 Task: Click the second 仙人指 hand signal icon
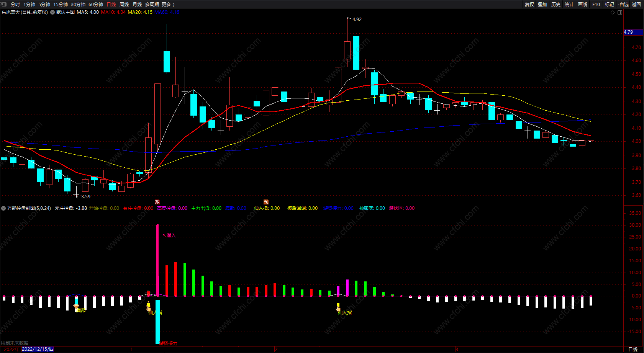click(338, 308)
